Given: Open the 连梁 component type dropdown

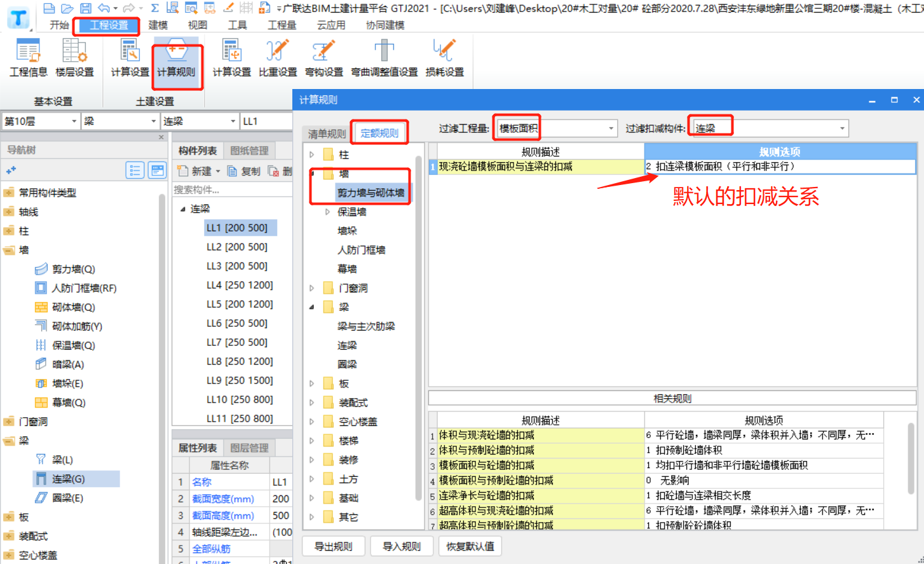Looking at the screenshot, I should click(233, 121).
